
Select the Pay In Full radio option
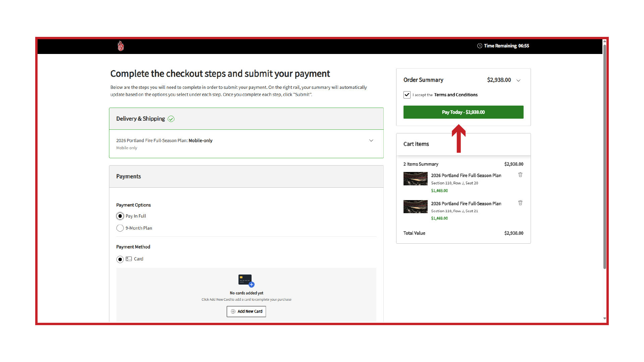point(120,216)
